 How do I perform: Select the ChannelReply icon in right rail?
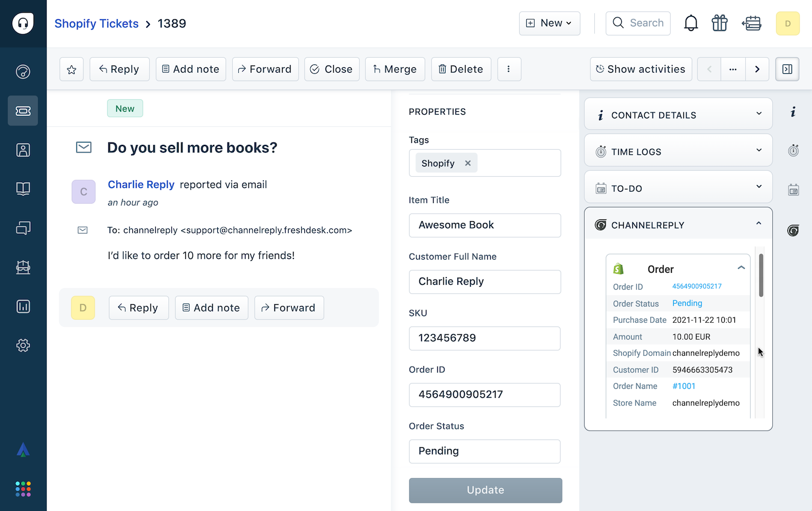(793, 230)
